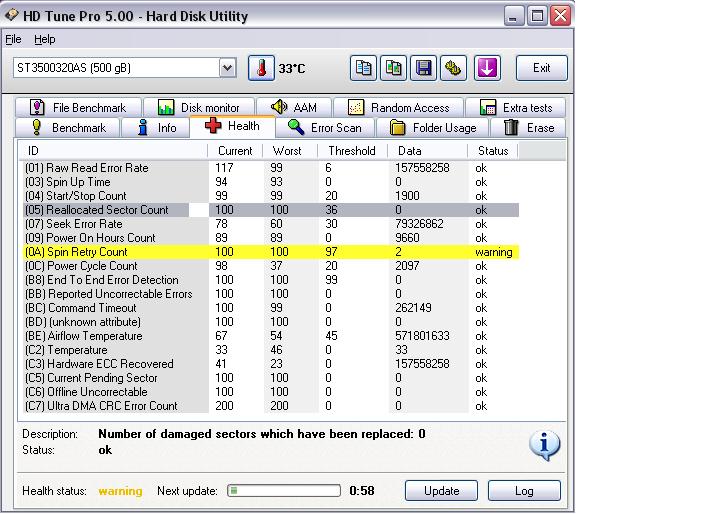Click the purple down-arrow minimize-to-tray icon

point(487,68)
